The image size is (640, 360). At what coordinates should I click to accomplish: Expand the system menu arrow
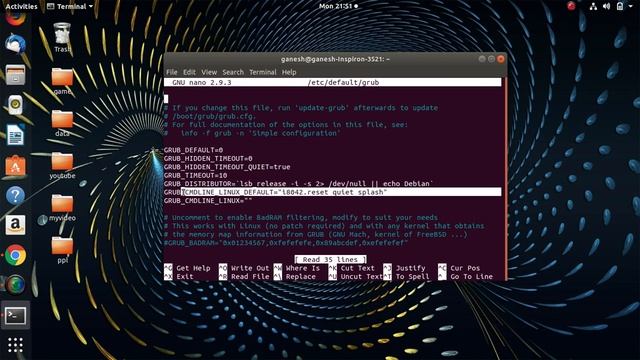pos(631,7)
